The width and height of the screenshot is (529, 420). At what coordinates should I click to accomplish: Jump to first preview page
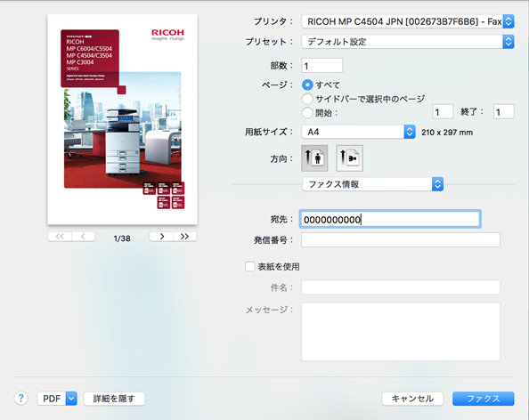coord(60,237)
